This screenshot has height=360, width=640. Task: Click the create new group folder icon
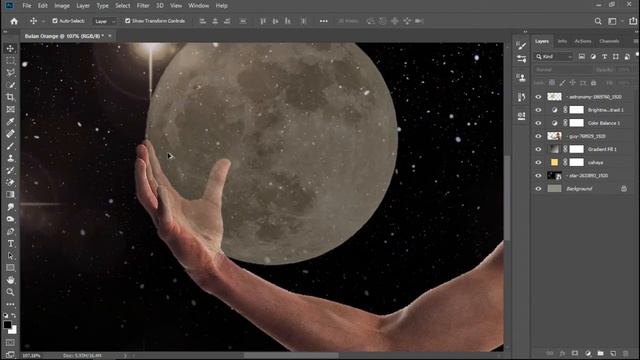point(600,353)
